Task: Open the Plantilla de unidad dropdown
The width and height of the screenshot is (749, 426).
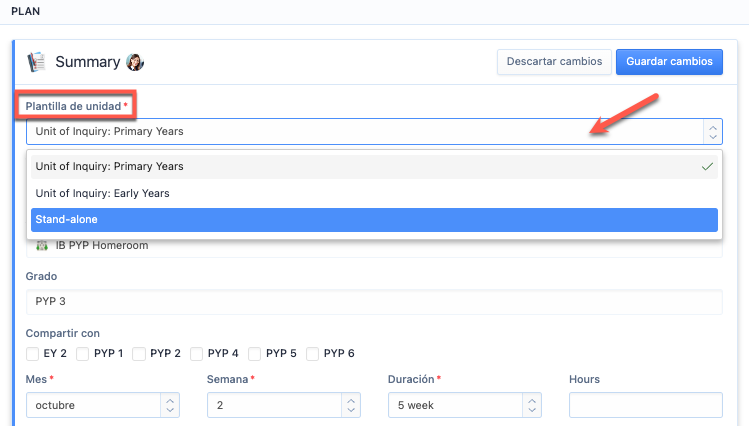Action: pyautogui.click(x=373, y=131)
